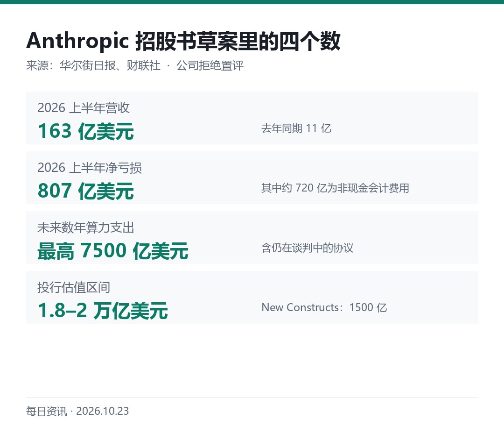This screenshot has height=426, width=504.
Task: Select the label "未来数年算力支出"
Action: [86, 227]
